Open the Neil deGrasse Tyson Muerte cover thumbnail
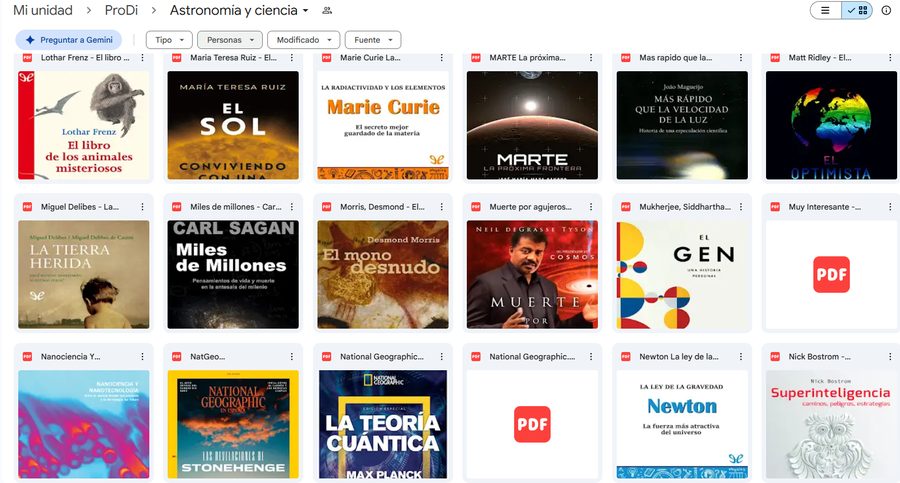900x483 pixels. [x=532, y=275]
